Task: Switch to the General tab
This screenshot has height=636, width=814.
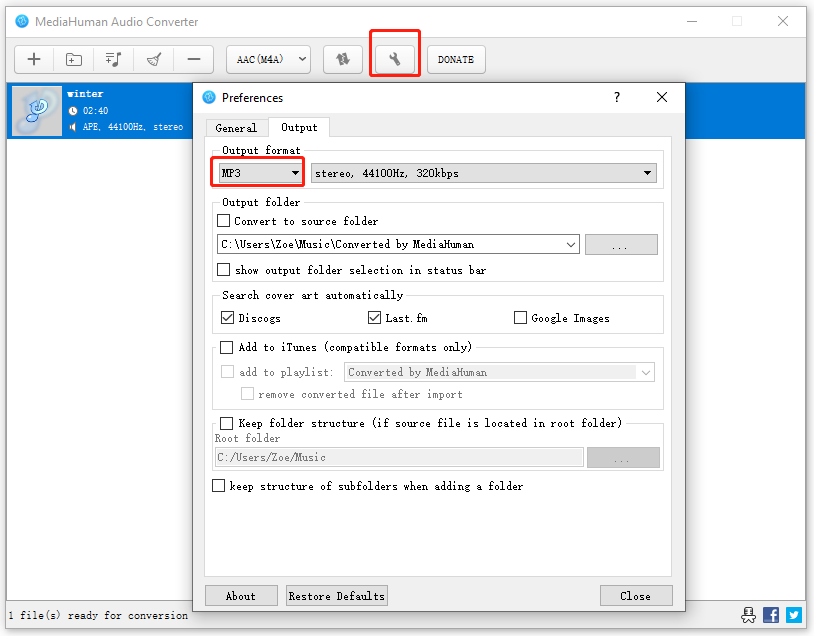Action: (x=236, y=128)
